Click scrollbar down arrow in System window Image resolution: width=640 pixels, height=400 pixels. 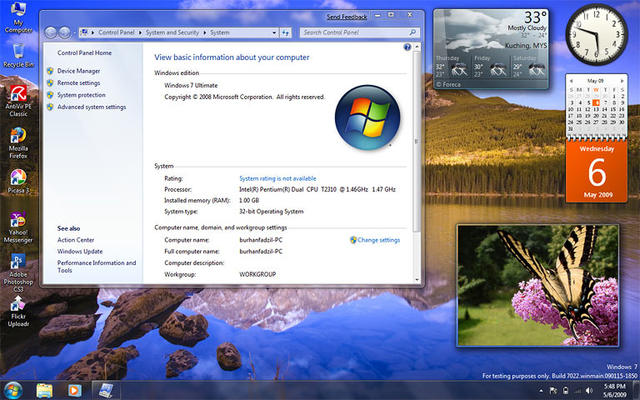pos(417,280)
